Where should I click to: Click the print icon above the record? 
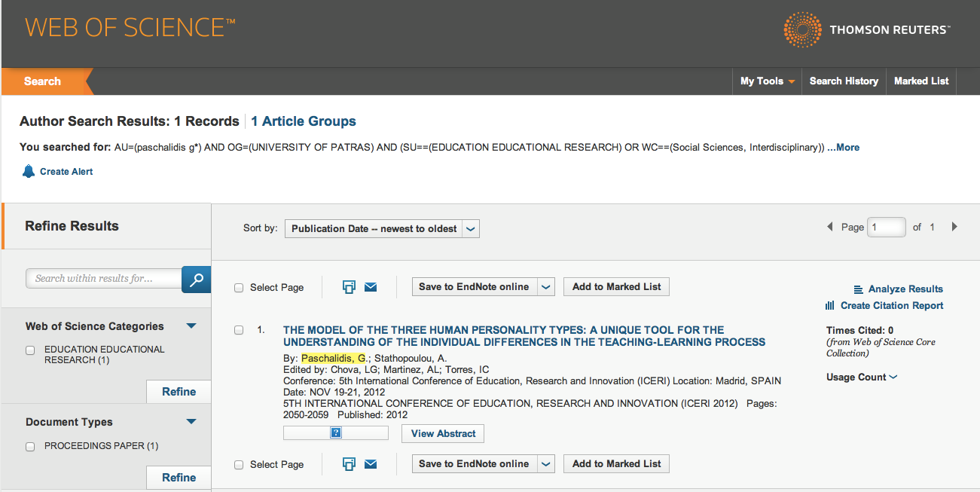coord(349,287)
